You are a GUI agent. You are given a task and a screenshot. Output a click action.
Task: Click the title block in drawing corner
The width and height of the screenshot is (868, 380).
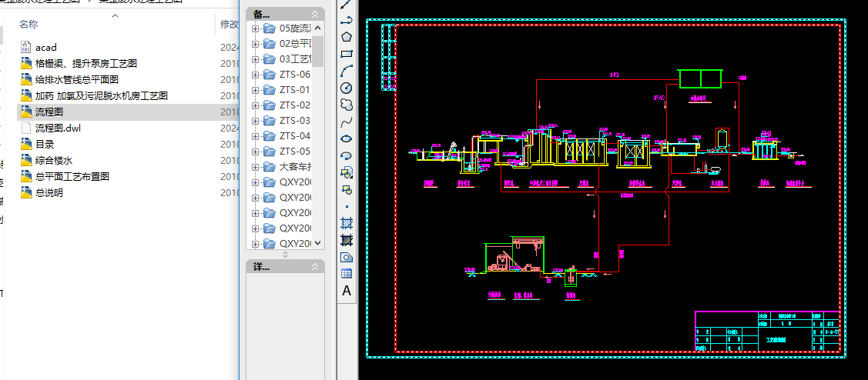pos(767,331)
